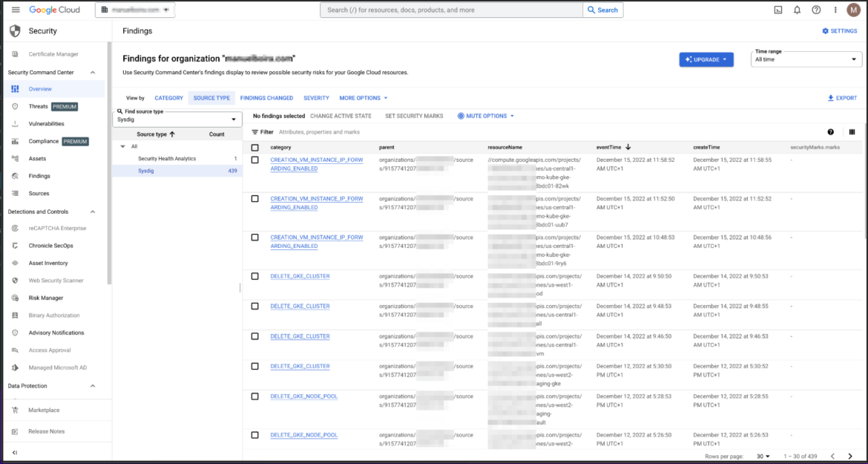The width and height of the screenshot is (868, 464).
Task: Open the notifications bell
Action: coord(797,10)
